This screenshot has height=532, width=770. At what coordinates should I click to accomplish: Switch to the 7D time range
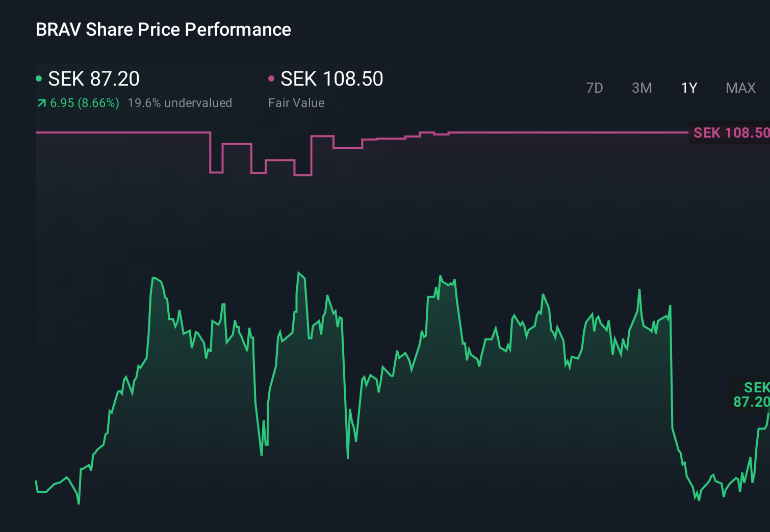point(595,88)
